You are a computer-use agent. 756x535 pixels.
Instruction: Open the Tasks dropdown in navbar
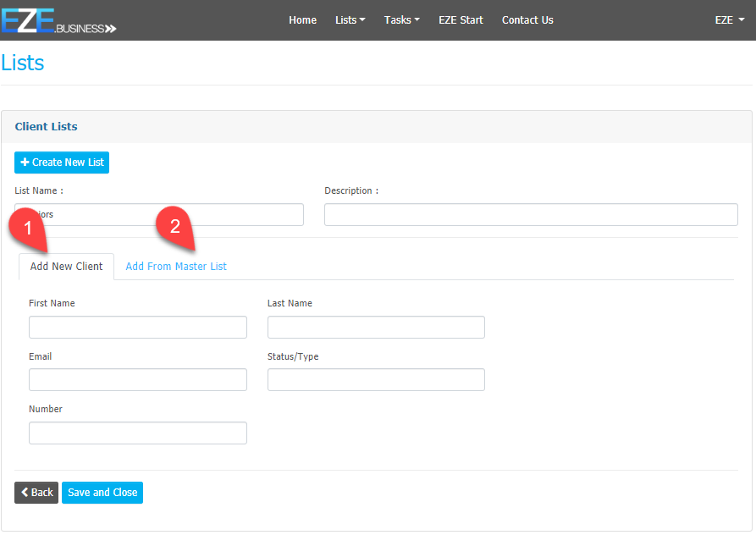pos(401,20)
